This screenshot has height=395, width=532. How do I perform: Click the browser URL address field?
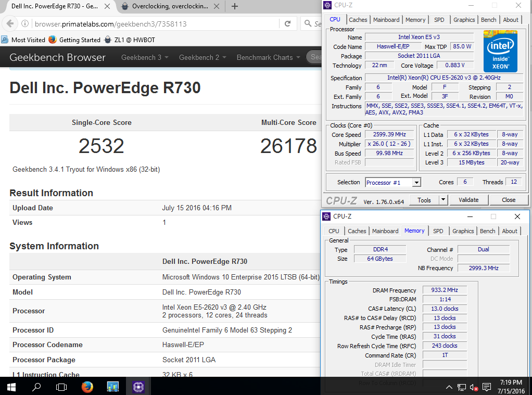[156, 24]
